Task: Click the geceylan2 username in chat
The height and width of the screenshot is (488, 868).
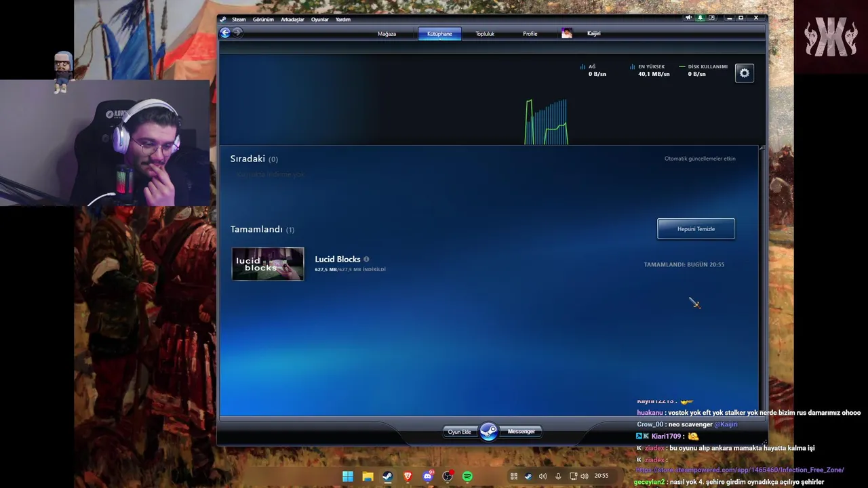Action: [650, 482]
